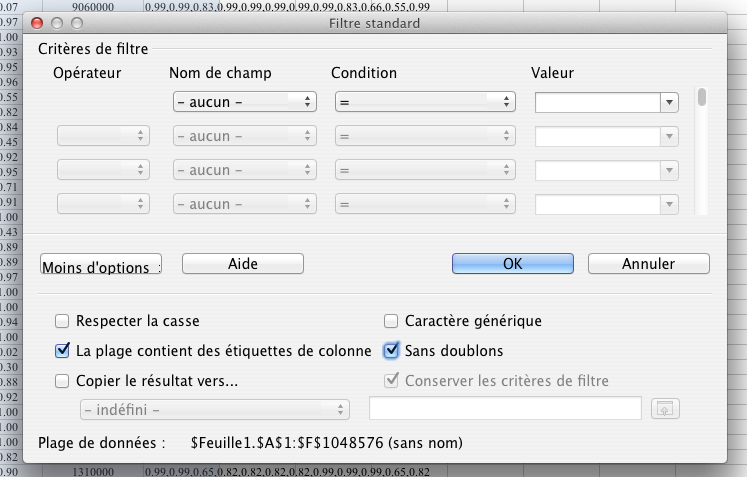This screenshot has height=477, width=747.
Task: Collapse options with Moins d'options
Action: click(x=100, y=265)
